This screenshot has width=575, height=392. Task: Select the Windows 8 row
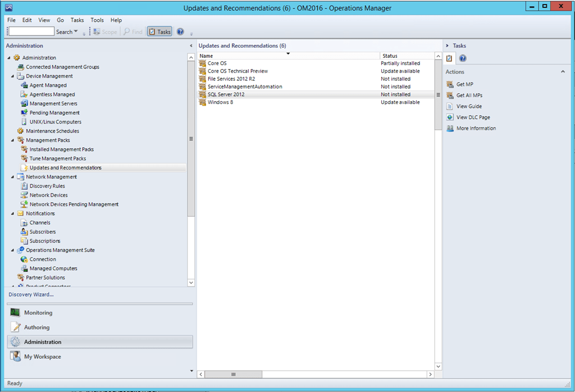pos(316,102)
